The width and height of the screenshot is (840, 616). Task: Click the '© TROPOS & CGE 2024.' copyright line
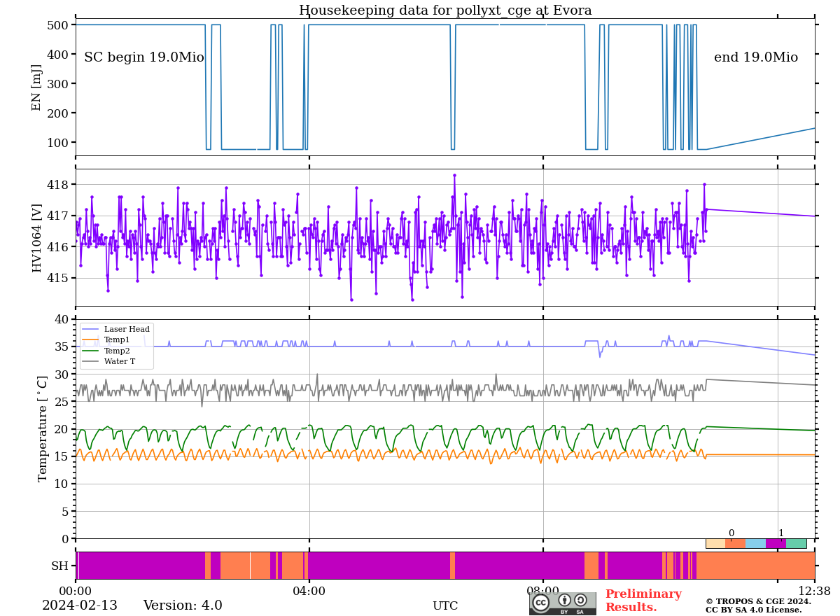758,601
